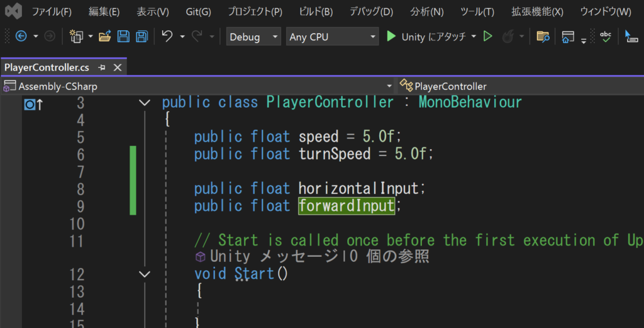Click the spell checker abc icon
This screenshot has width=644, height=328.
point(606,37)
